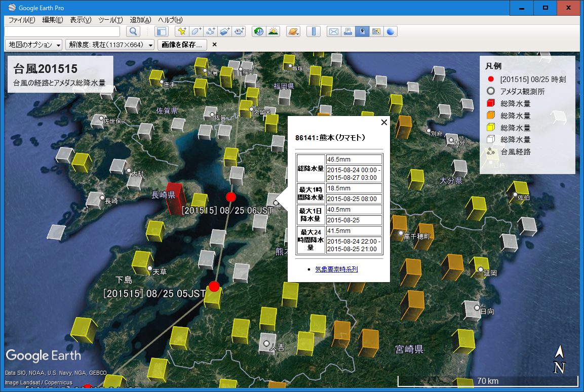The image size is (584, 392).
Task: Open the ファイル menu
Action: (22, 20)
